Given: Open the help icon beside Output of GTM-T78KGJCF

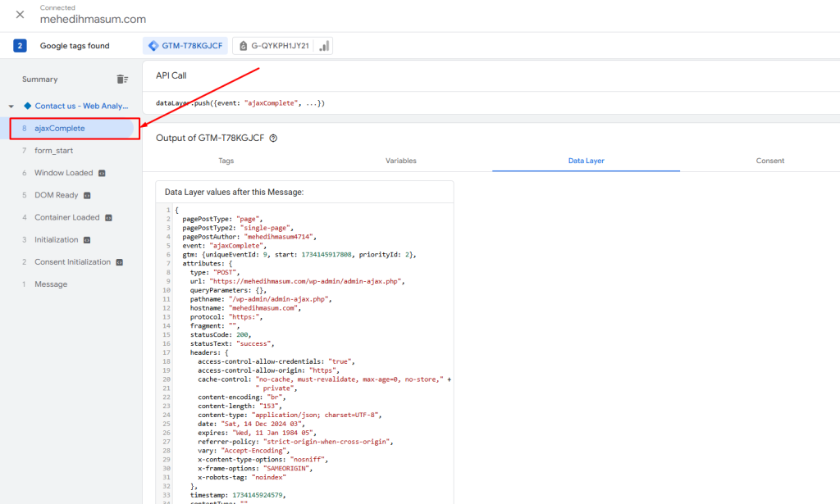Looking at the screenshot, I should point(273,138).
